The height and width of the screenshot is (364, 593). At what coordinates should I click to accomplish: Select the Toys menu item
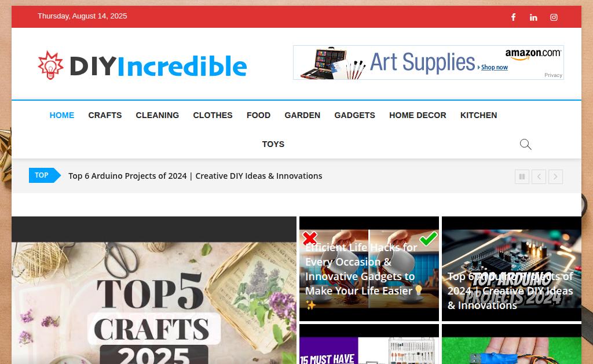point(273,144)
